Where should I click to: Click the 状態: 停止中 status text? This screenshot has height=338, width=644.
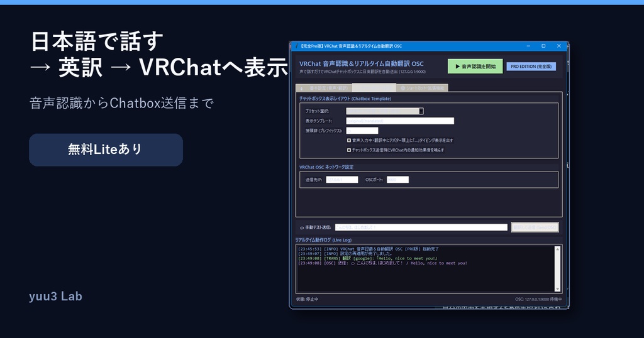pyautogui.click(x=307, y=300)
